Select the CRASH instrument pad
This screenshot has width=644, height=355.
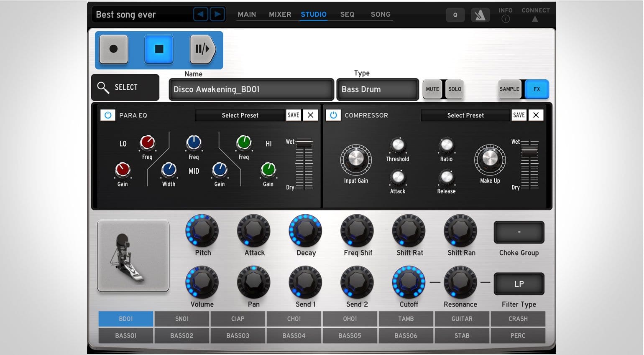(x=518, y=319)
